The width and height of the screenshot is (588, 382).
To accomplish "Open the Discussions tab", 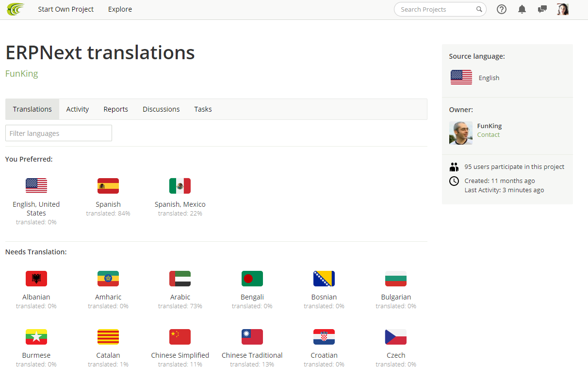I will [x=161, y=109].
